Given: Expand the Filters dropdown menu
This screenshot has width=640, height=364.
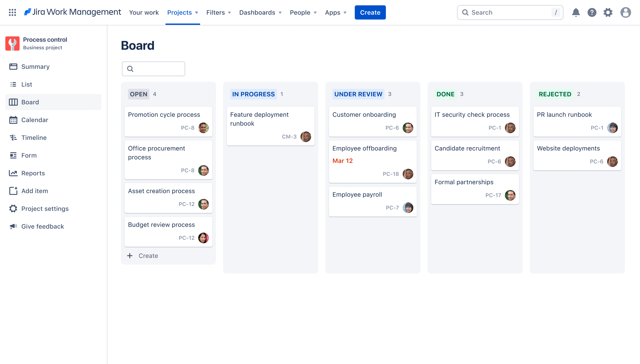Looking at the screenshot, I should tap(218, 12).
